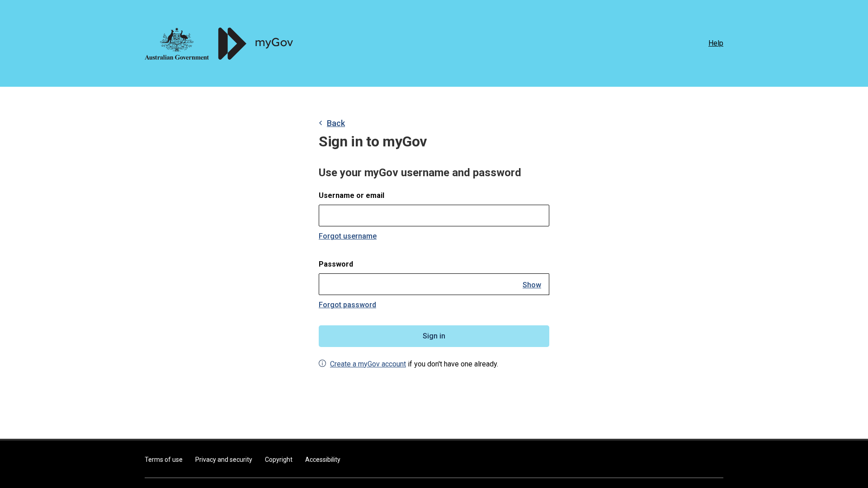The height and width of the screenshot is (488, 868).
Task: Click the Australian Government crest logo
Action: (x=177, y=43)
